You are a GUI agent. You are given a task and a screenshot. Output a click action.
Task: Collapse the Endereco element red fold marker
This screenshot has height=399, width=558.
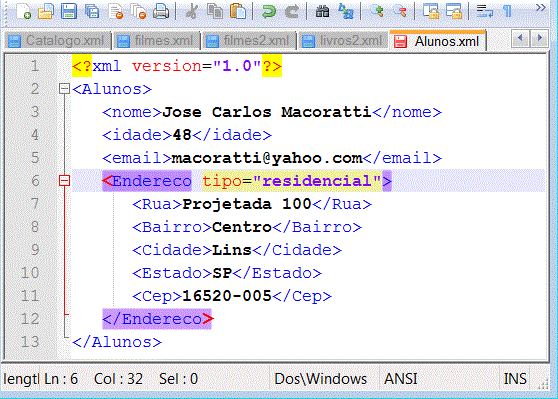[64, 180]
